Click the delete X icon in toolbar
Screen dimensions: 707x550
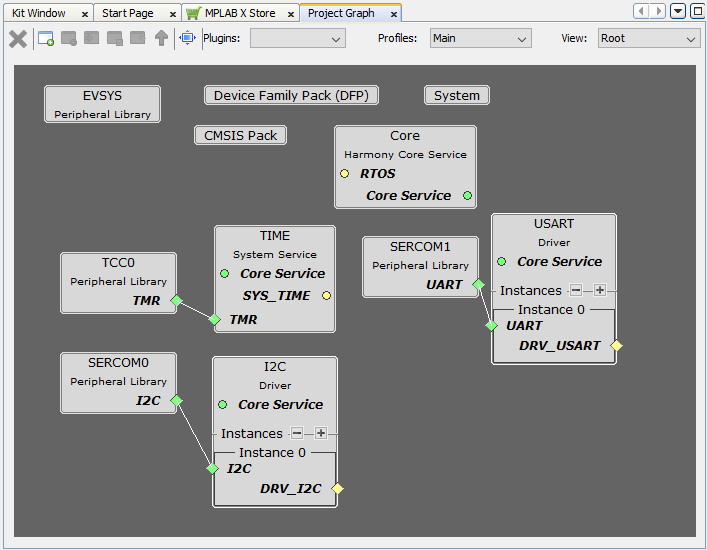click(18, 39)
